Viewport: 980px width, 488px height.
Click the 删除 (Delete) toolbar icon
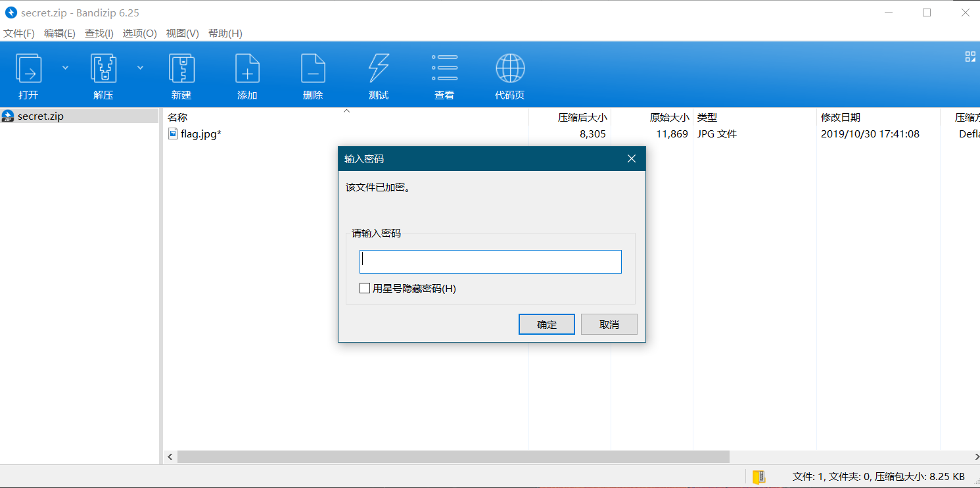[x=313, y=68]
